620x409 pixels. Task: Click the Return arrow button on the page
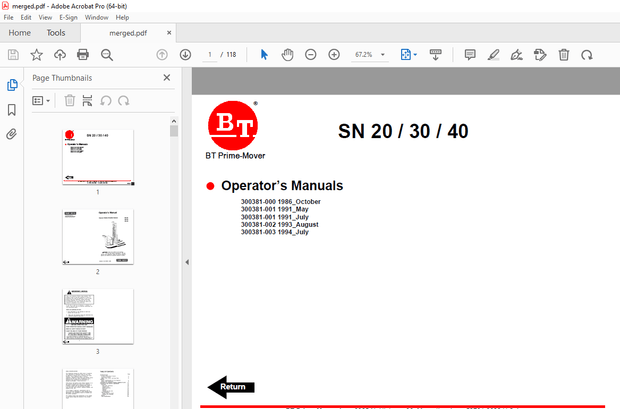231,387
